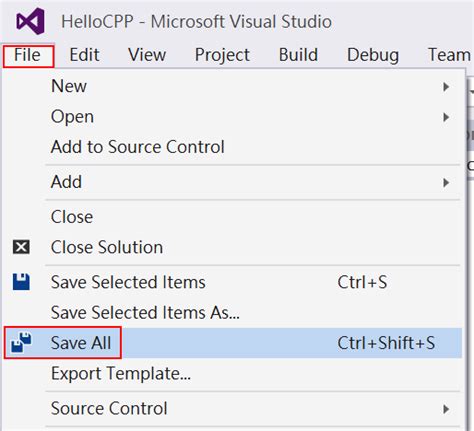Expand the Source Control submenu arrow

click(446, 409)
